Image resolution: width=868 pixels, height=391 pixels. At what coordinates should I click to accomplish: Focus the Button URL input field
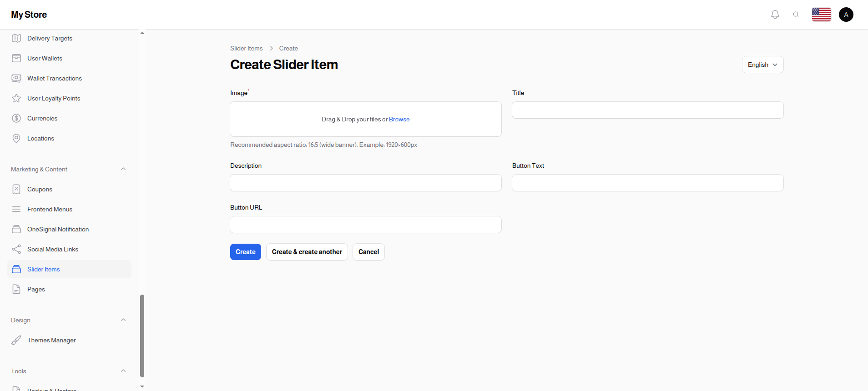pyautogui.click(x=366, y=225)
